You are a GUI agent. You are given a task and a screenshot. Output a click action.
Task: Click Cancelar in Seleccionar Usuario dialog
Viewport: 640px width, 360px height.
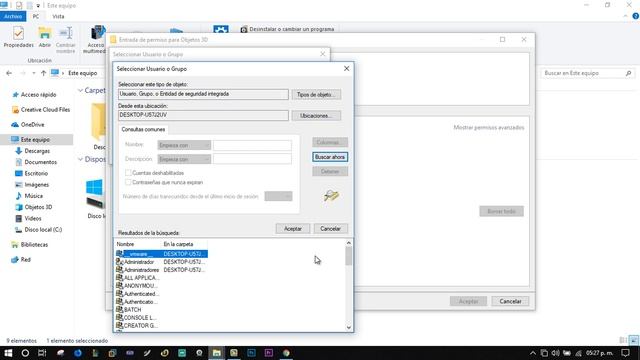point(330,229)
